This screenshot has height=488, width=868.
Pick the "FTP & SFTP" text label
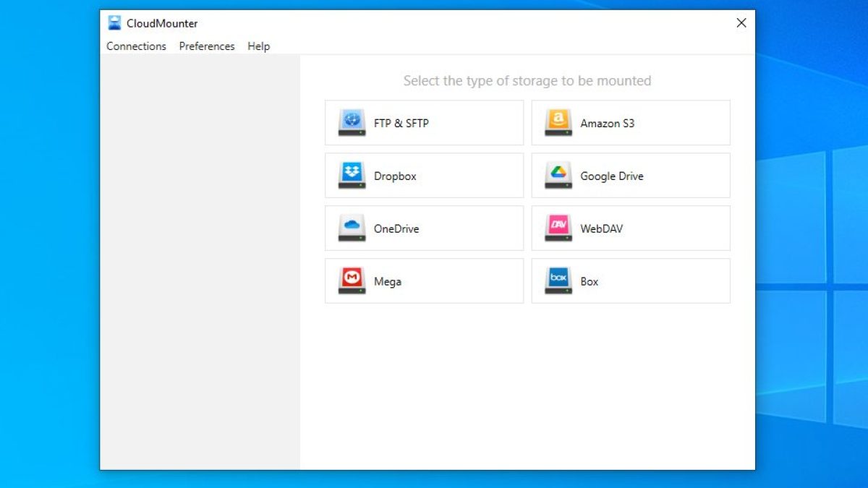tap(401, 124)
